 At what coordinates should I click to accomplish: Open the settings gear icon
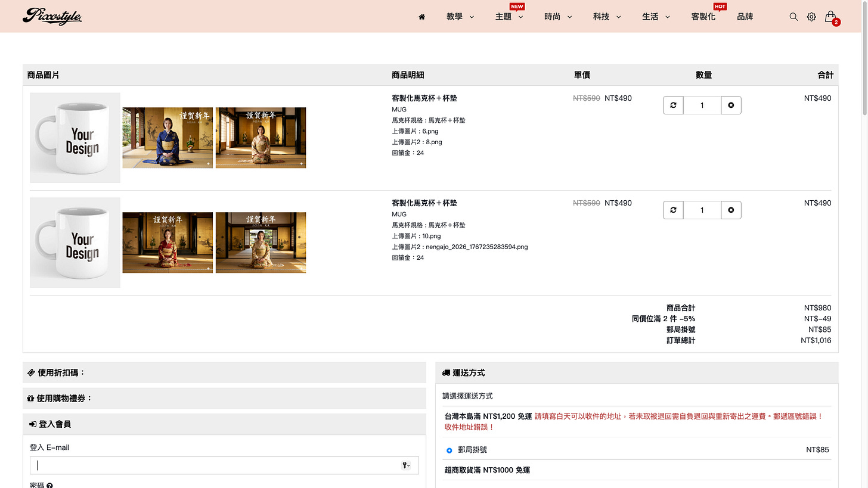(811, 17)
